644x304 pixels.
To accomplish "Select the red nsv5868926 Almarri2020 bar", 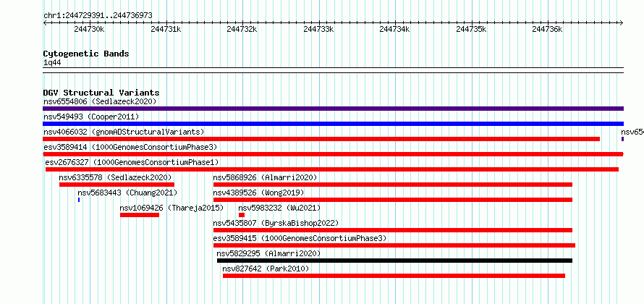I will 393,185.
